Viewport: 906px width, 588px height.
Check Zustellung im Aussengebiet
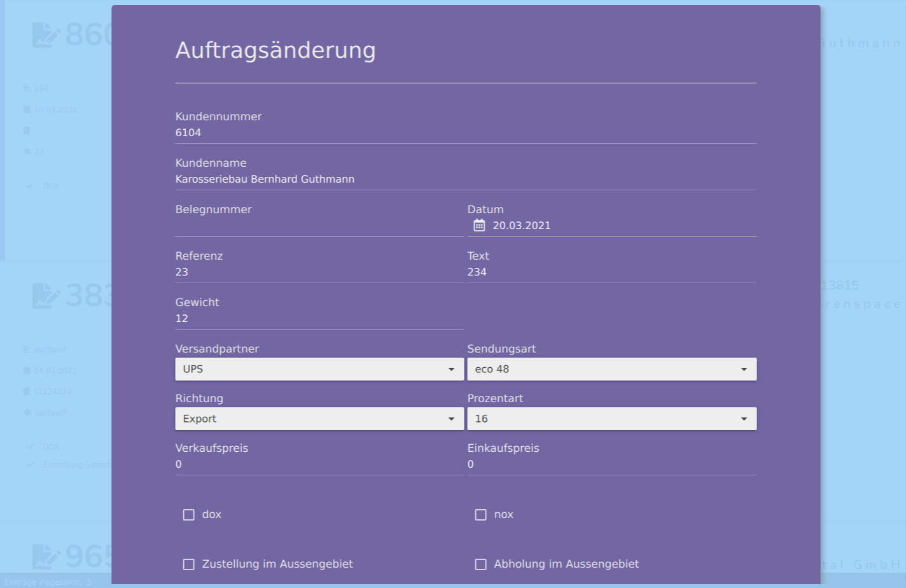coord(189,564)
